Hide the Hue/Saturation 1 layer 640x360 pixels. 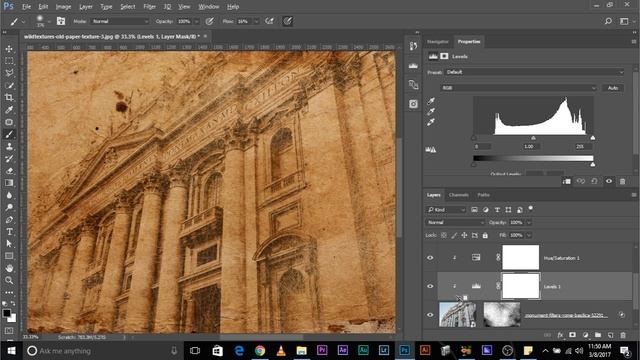(x=430, y=258)
